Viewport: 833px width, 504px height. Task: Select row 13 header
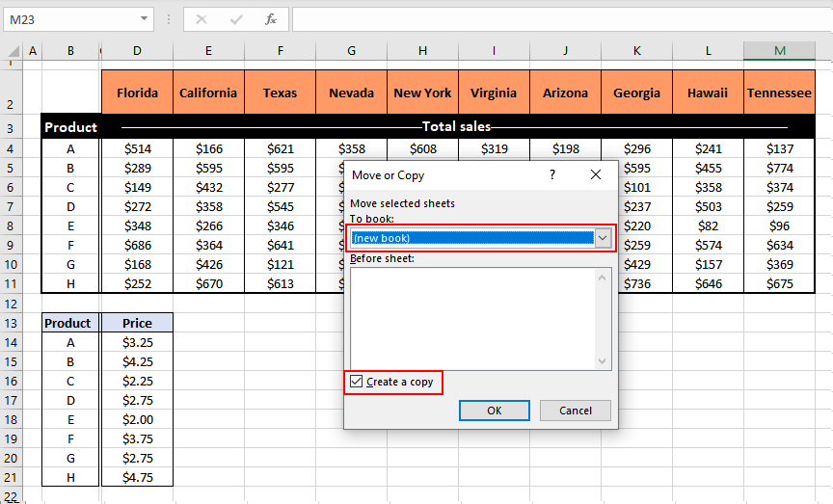click(10, 324)
